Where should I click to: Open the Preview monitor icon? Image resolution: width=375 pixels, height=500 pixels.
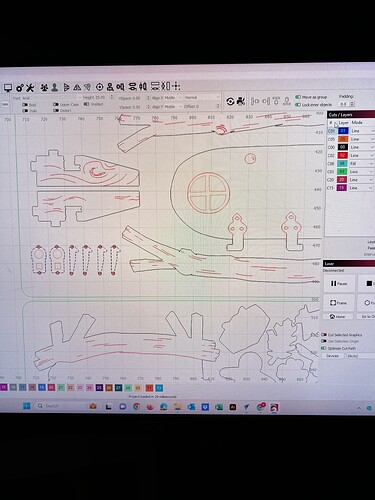pos(8,88)
